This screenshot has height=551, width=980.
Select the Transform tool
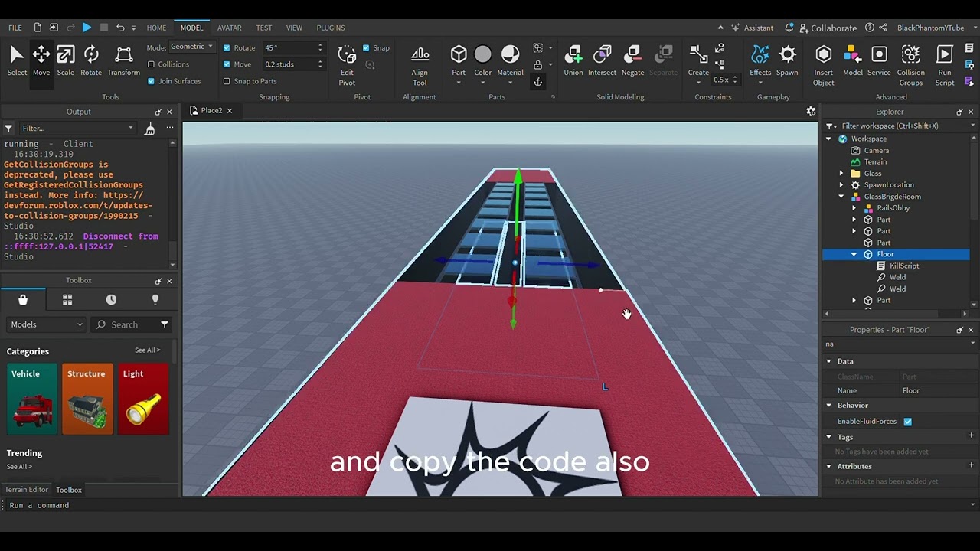tap(123, 61)
